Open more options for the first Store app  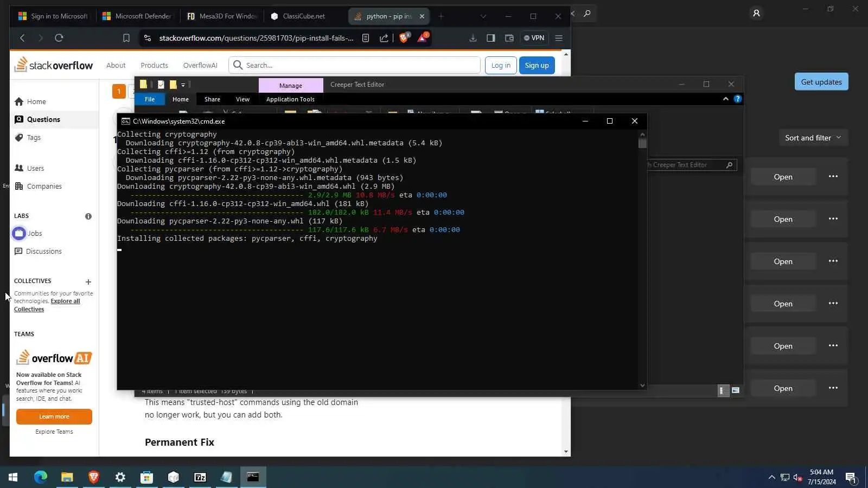click(x=833, y=177)
